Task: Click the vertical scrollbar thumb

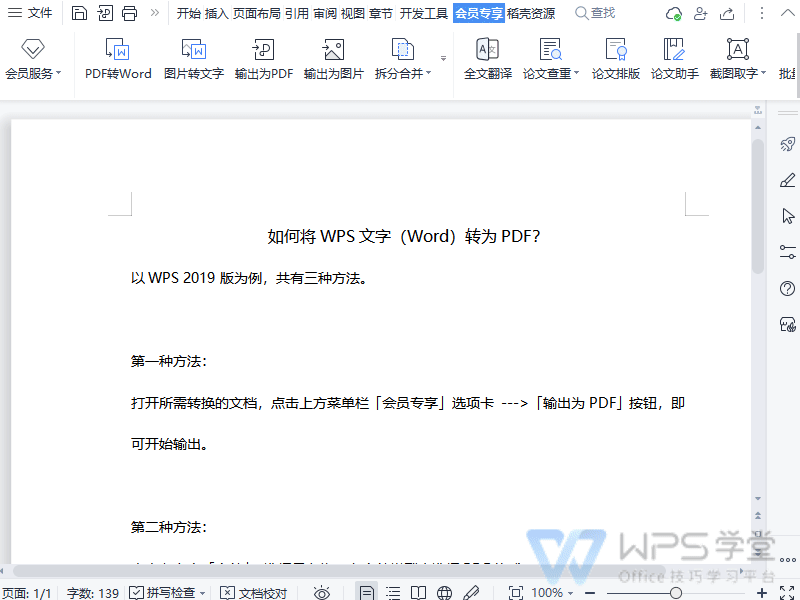Action: (x=758, y=205)
